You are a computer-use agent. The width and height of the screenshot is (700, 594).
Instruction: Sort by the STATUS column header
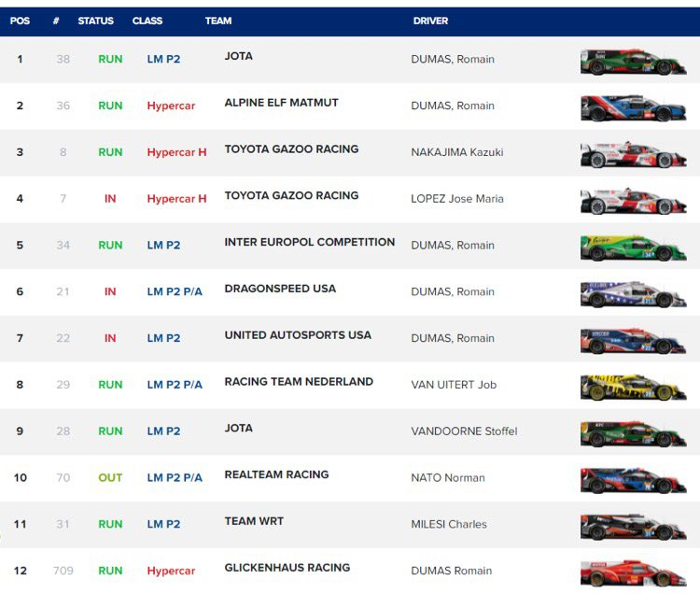click(95, 21)
